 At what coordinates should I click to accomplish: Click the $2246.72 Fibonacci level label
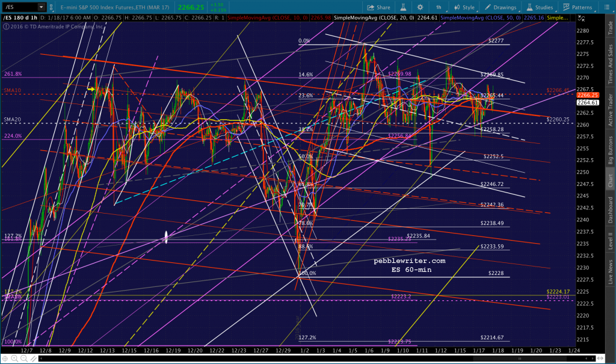492,184
